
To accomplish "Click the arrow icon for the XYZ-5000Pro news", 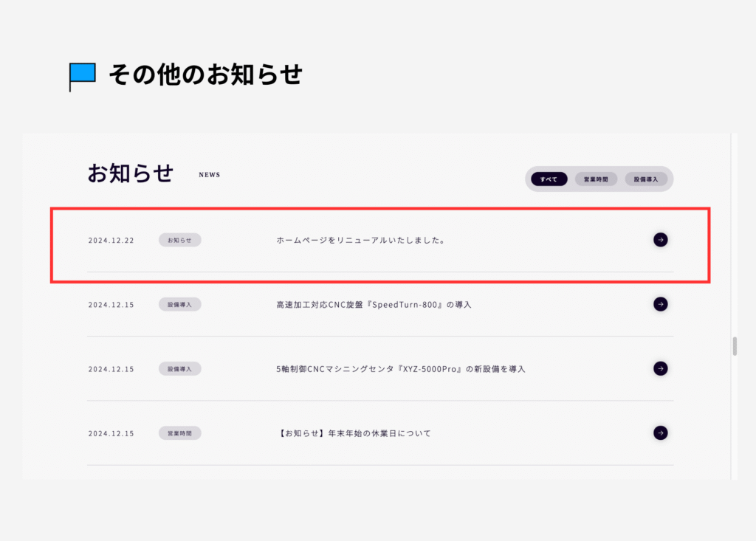I will (x=660, y=368).
